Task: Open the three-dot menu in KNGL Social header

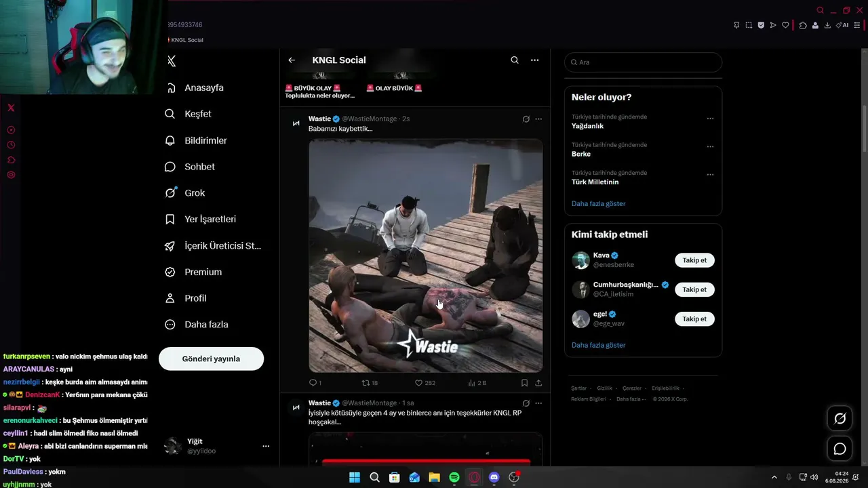Action: pos(535,60)
